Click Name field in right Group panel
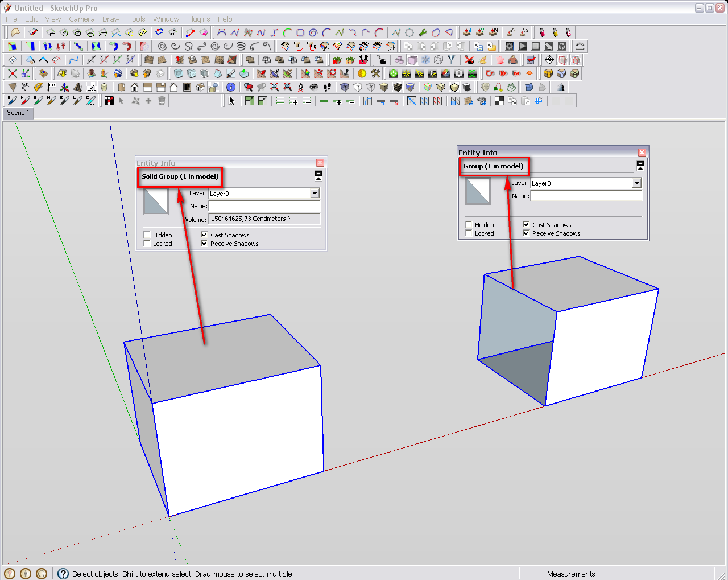Screen dimensions: 728x580 coord(586,196)
